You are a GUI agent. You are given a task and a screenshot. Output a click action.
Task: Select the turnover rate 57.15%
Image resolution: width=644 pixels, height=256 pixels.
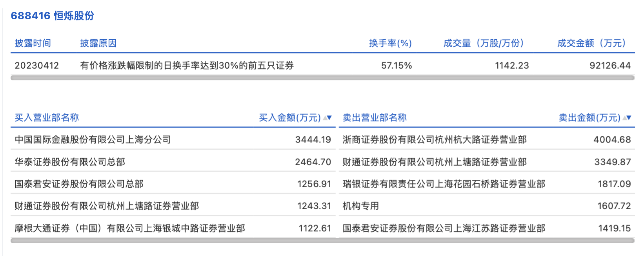pyautogui.click(x=397, y=66)
